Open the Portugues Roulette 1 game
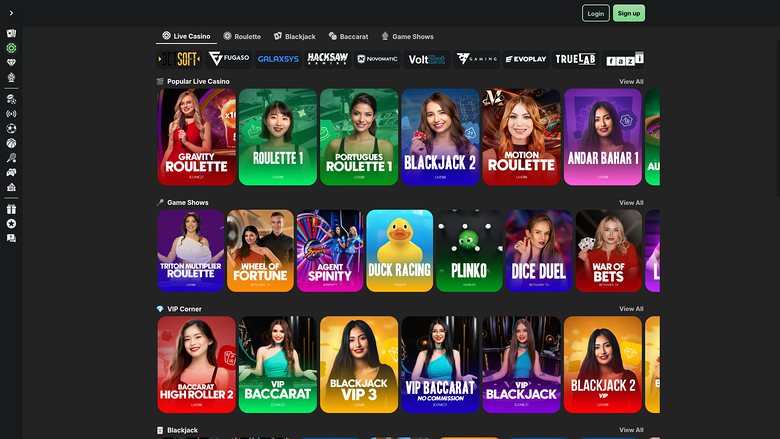Viewport: 780px width, 439px height. pos(359,137)
